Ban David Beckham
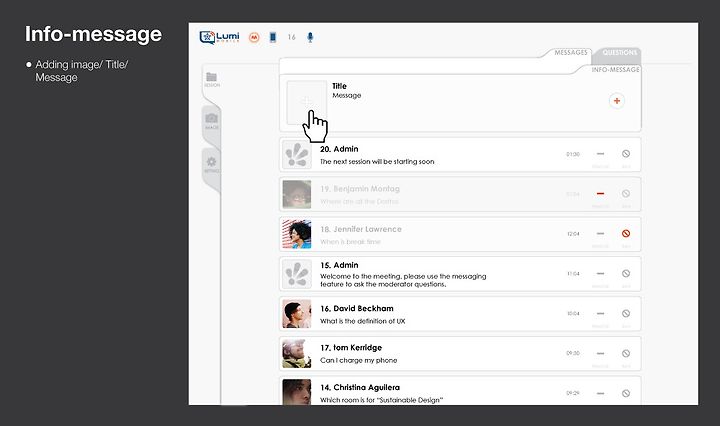Viewport: 720px width, 426px height. click(626, 314)
